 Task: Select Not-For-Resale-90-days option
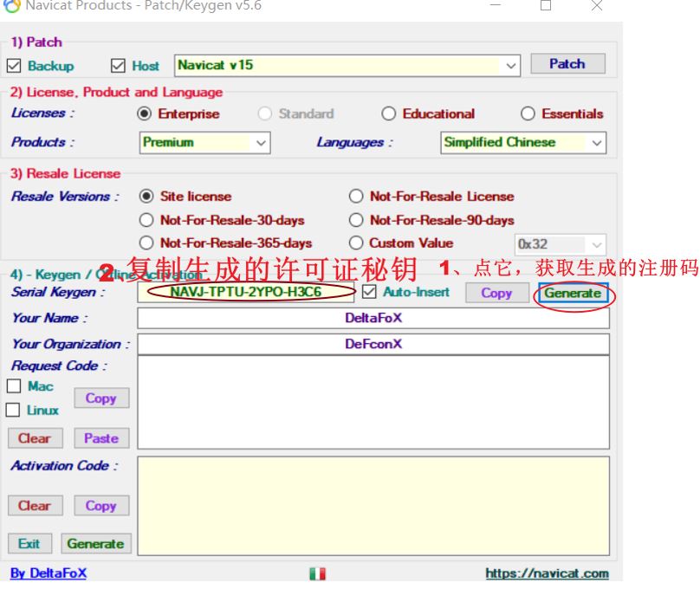click(356, 220)
